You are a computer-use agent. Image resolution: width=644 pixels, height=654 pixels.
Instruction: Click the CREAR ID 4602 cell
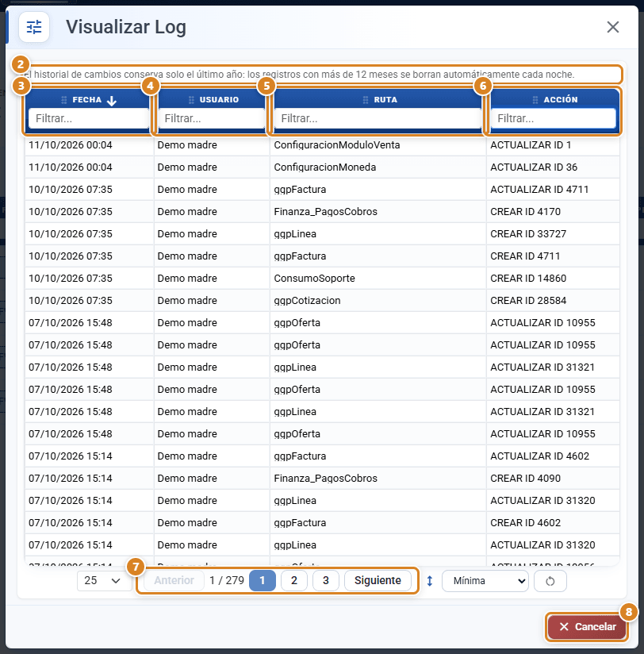click(x=553, y=523)
